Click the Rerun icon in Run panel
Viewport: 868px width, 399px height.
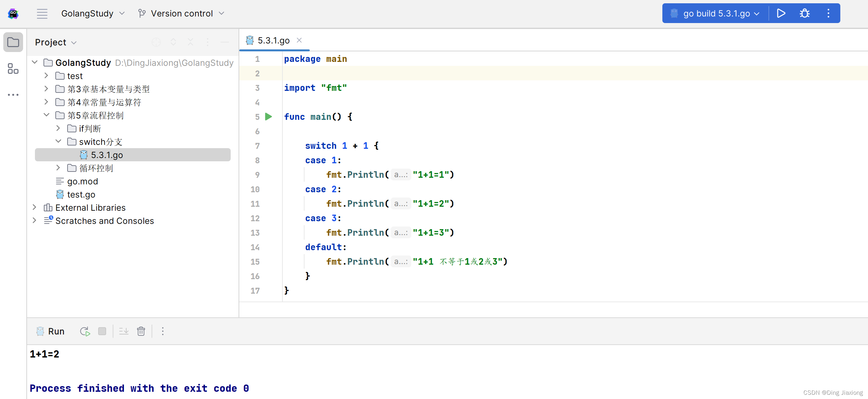(85, 331)
